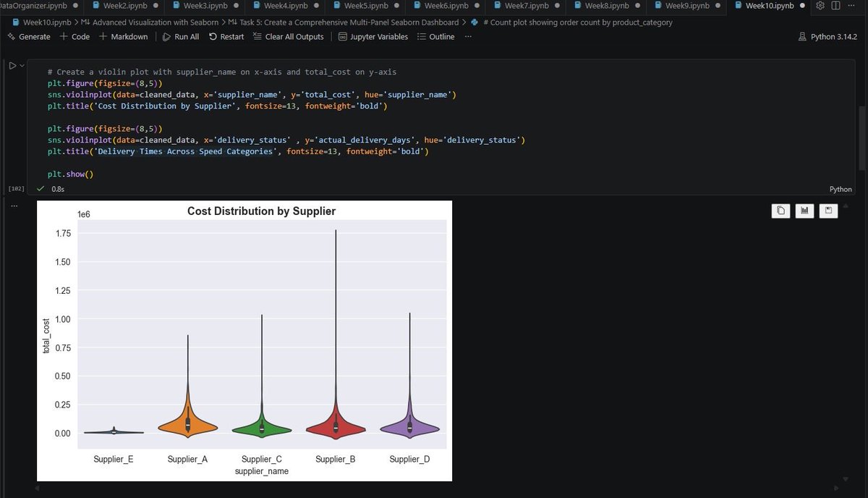Screen dimensions: 868x498
Task: Open notebook settings gear in tab bar
Action: [x=820, y=6]
